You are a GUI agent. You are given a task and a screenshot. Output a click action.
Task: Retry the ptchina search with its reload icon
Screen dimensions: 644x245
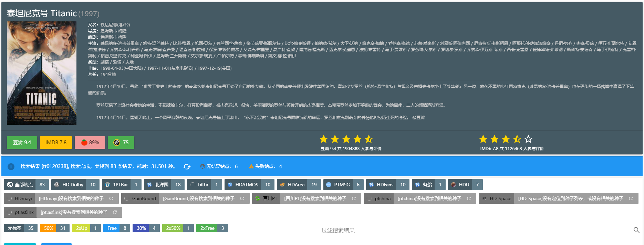469,198
